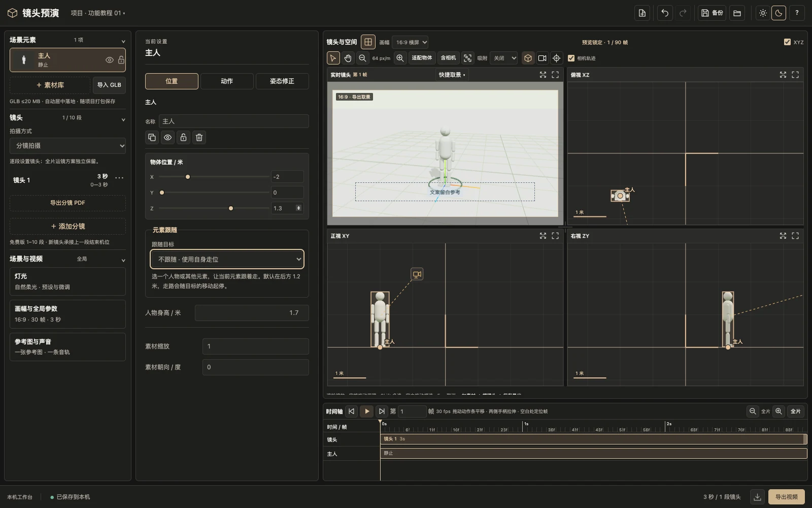Click the 导出视频 button
Image resolution: width=812 pixels, height=508 pixels.
pos(787,497)
